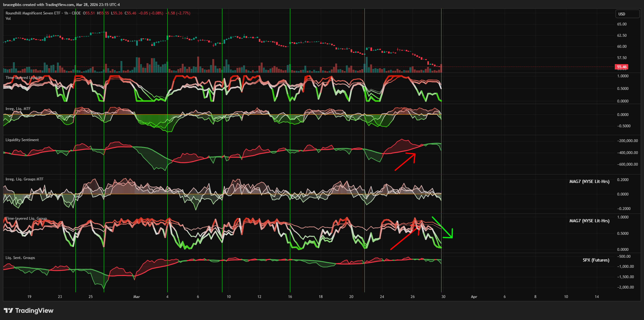This screenshot has width=644, height=320.
Task: Open the USD currency dropdown
Action: click(627, 14)
